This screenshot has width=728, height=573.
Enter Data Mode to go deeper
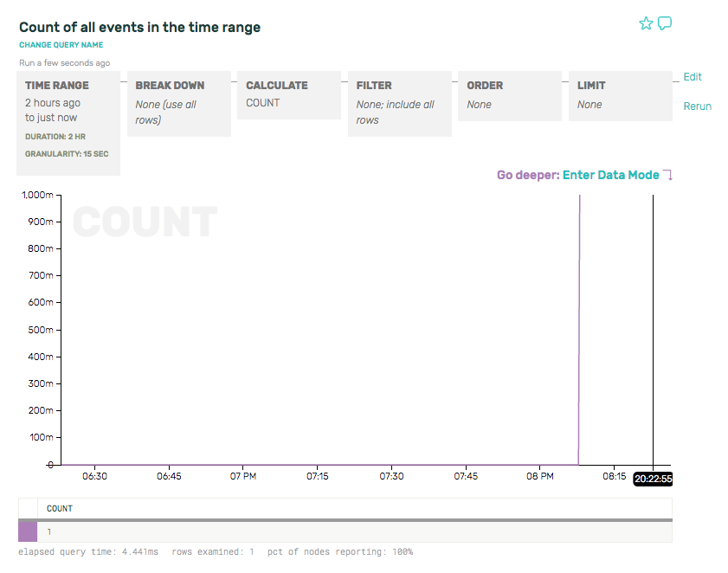(610, 175)
